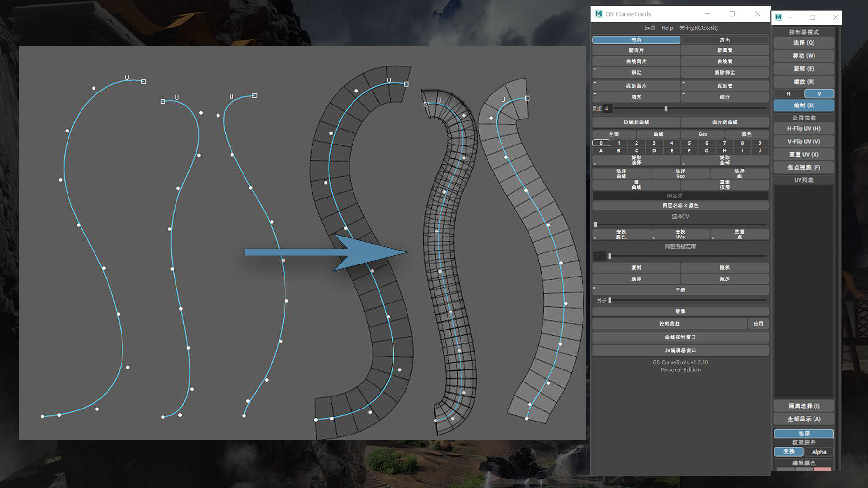Open the 选项 menu in GS CurveTools
This screenshot has width=868, height=488.
(x=650, y=28)
